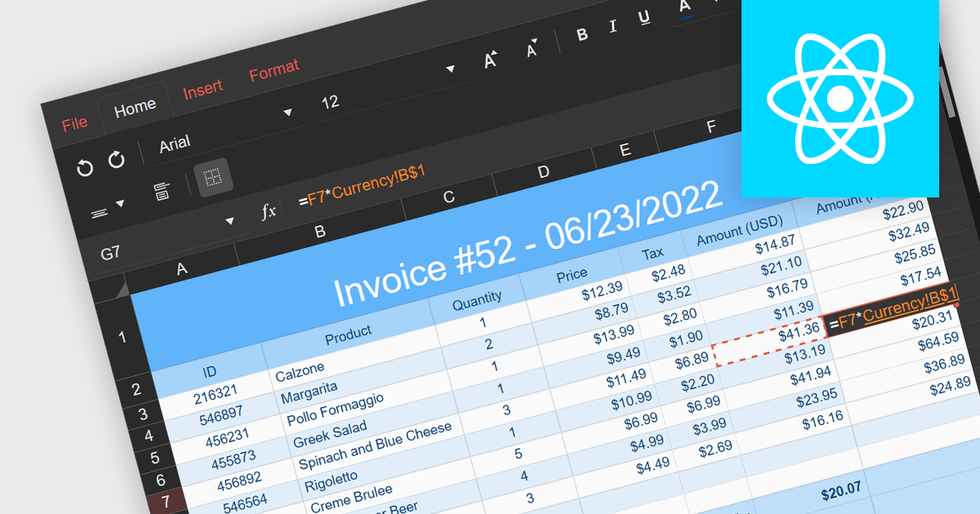Screen dimensions: 980x514
Task: Click the Undo arrow icon
Action: [x=85, y=168]
